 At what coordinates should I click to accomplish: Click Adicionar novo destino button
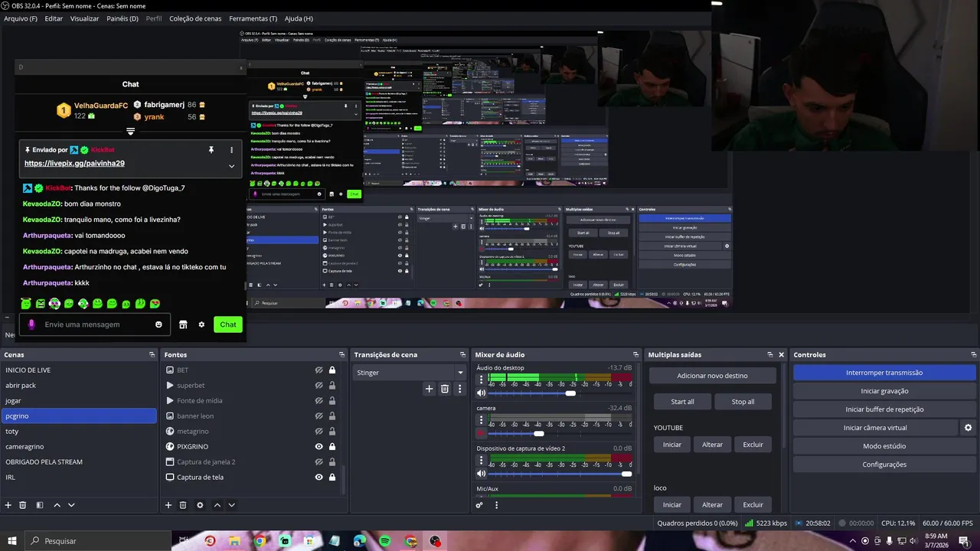(x=712, y=376)
